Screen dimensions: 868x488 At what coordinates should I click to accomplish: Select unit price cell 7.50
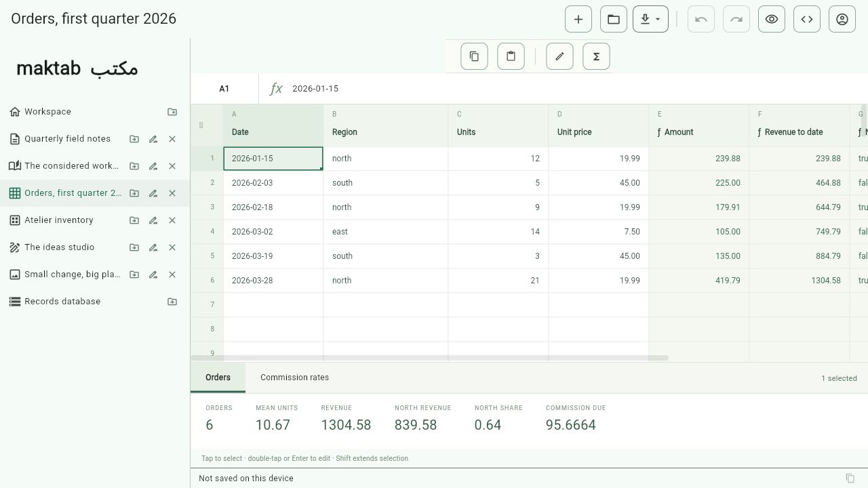click(599, 232)
